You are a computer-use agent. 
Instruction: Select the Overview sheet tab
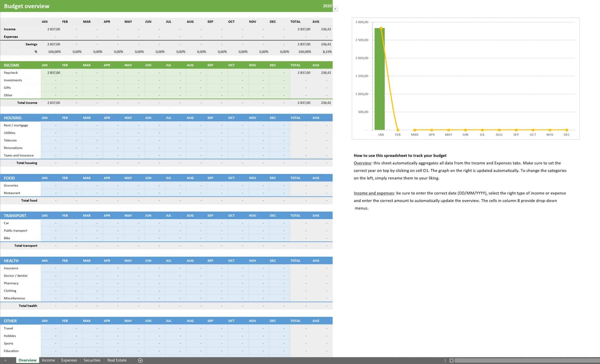[28, 360]
